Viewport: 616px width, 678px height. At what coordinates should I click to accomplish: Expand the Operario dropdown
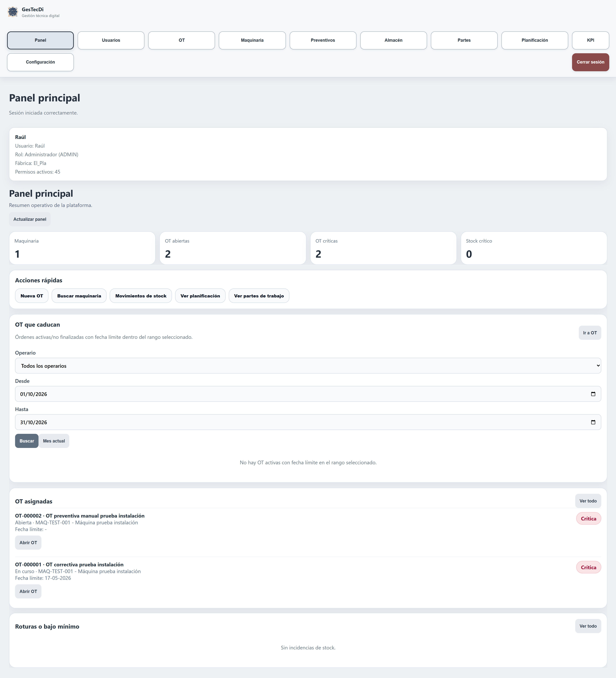[x=308, y=366]
